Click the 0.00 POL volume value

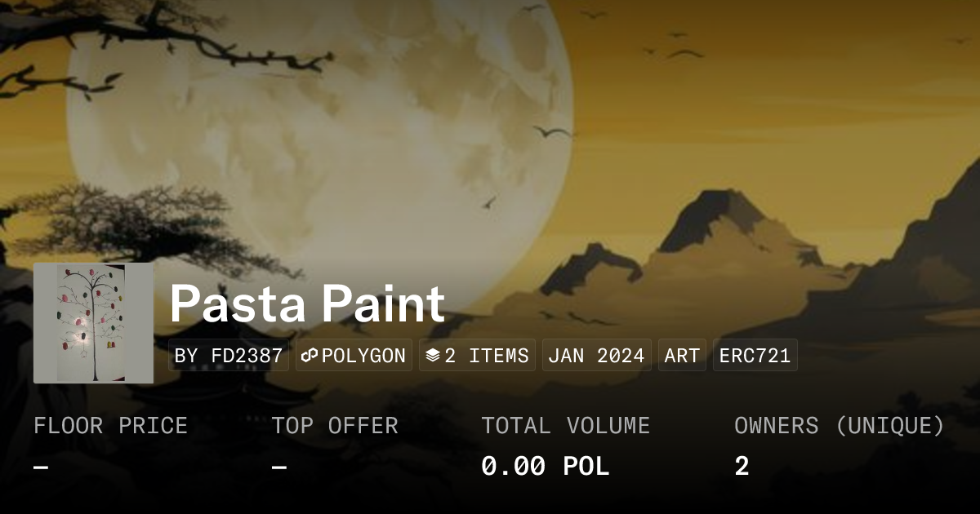tap(545, 467)
